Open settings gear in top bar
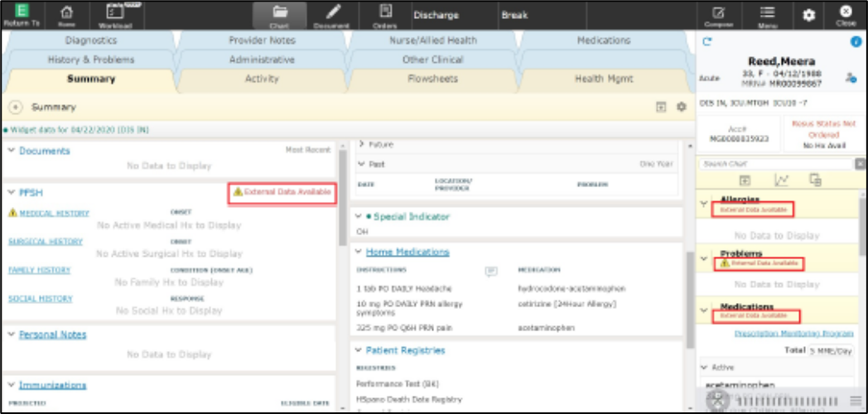 pos(809,15)
